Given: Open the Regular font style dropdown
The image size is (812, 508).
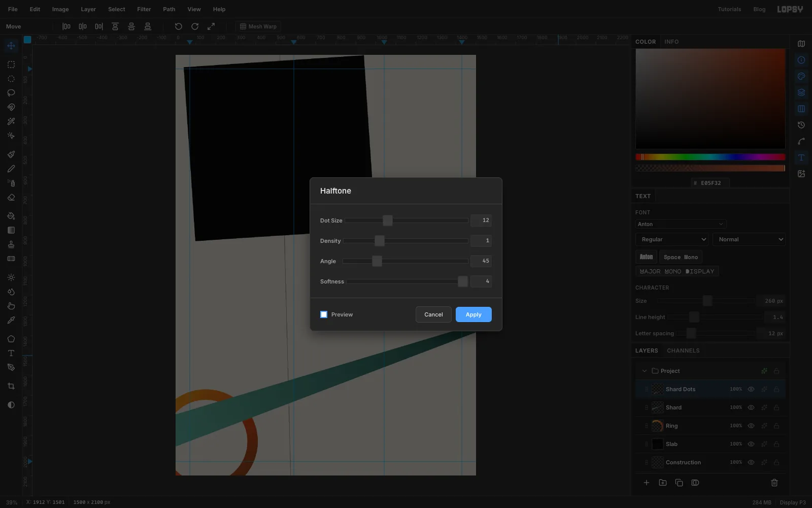Looking at the screenshot, I should click(x=672, y=239).
